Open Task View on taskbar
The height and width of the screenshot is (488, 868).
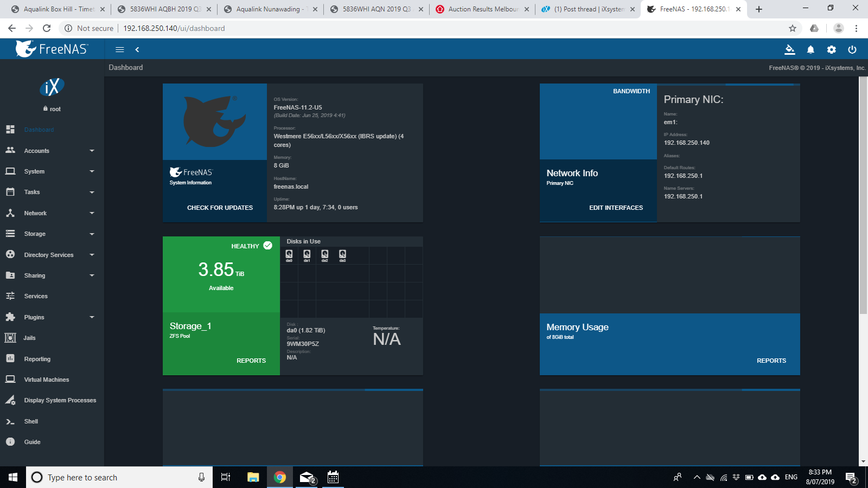(226, 477)
